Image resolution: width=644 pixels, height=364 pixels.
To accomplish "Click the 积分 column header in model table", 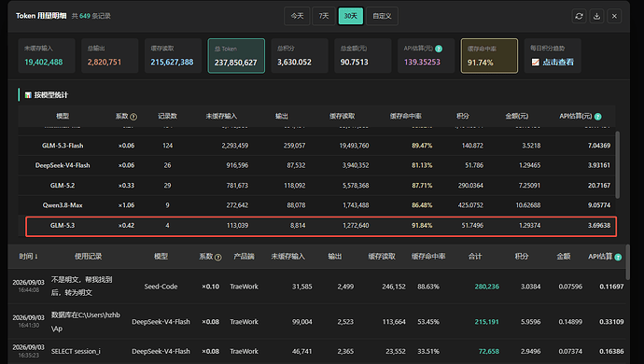I will pos(462,117).
